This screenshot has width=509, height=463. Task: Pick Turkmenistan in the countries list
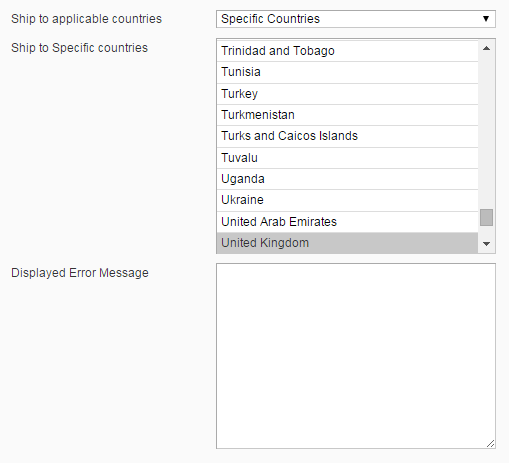point(347,115)
